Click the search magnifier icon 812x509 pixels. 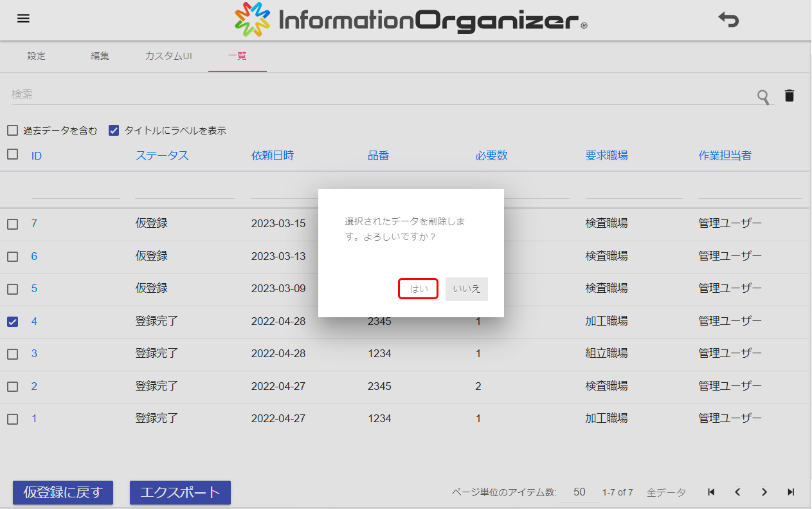pyautogui.click(x=763, y=97)
